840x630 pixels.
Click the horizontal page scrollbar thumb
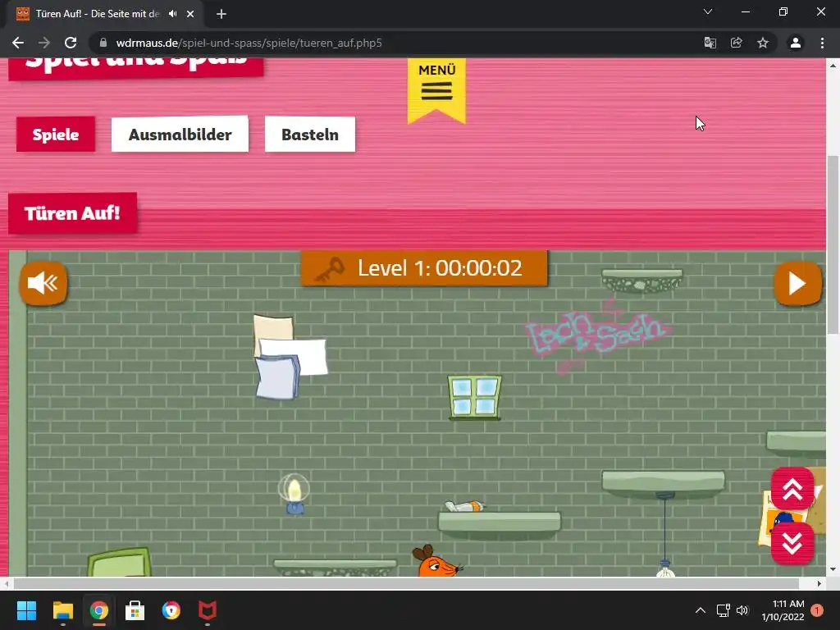tap(406, 583)
